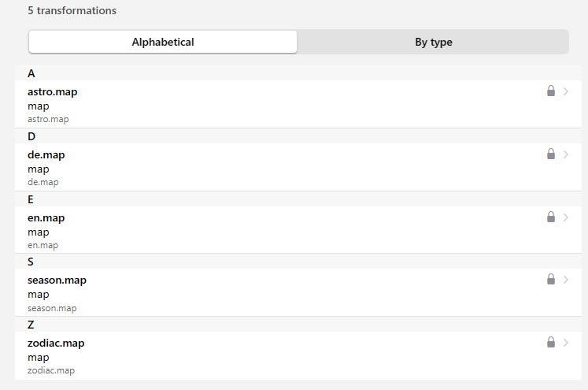Select the astro.map transformation title

[53, 91]
